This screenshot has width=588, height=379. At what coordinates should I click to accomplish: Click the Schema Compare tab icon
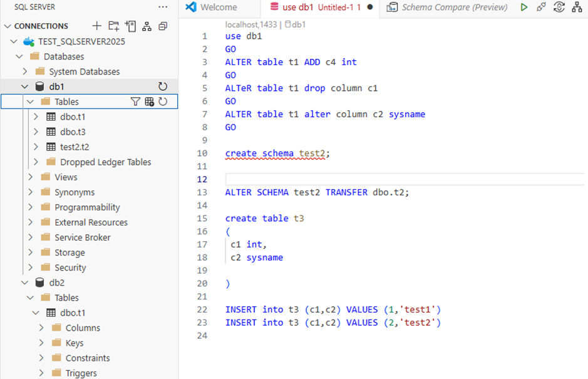pos(392,7)
